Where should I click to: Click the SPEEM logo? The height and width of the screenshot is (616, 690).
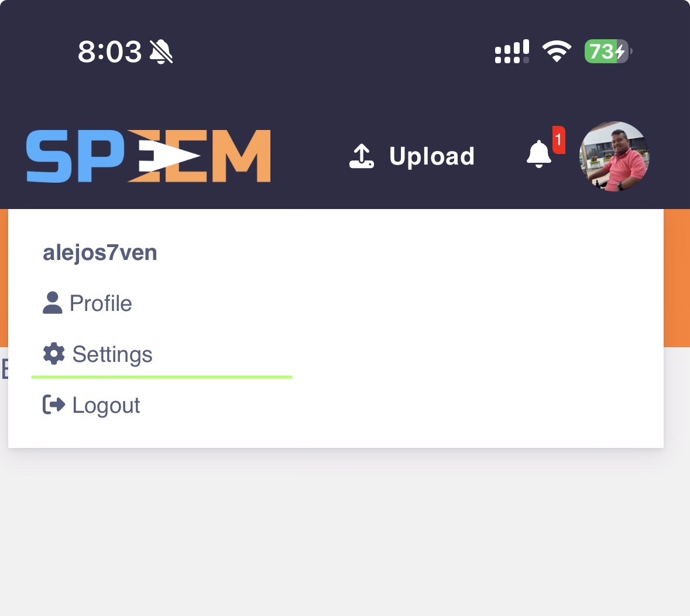148,156
